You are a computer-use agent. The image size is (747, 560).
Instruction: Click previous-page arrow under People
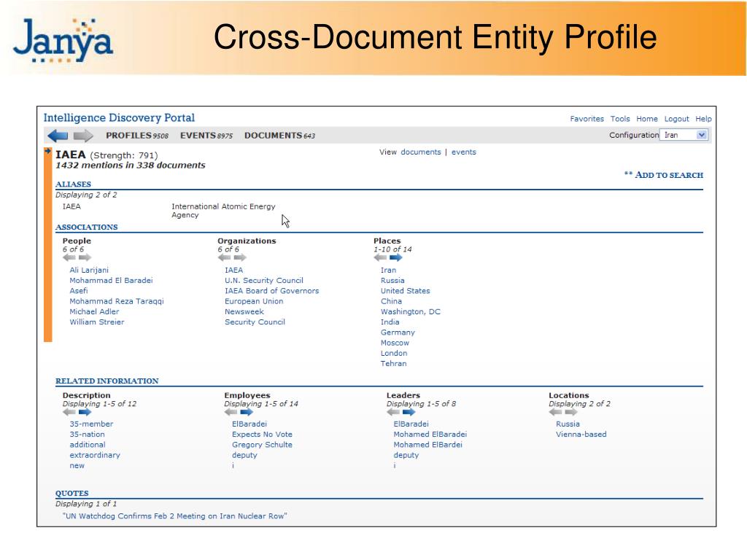tap(69, 257)
